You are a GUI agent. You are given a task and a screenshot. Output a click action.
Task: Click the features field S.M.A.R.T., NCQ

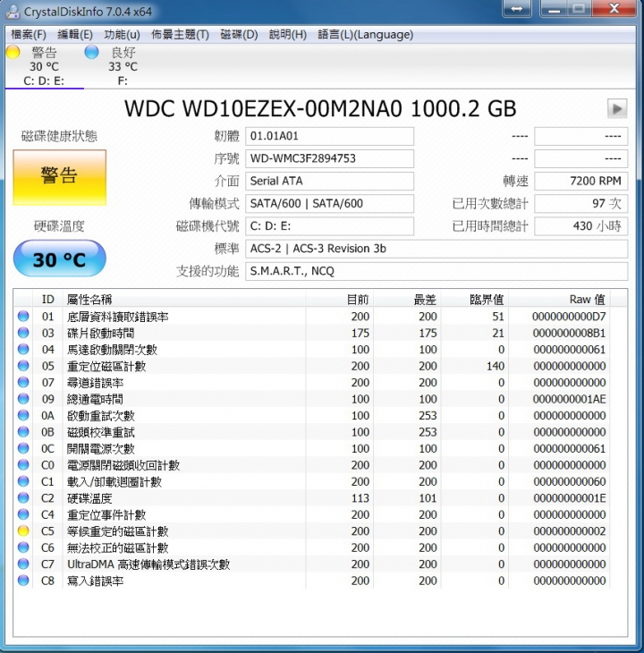click(x=436, y=271)
